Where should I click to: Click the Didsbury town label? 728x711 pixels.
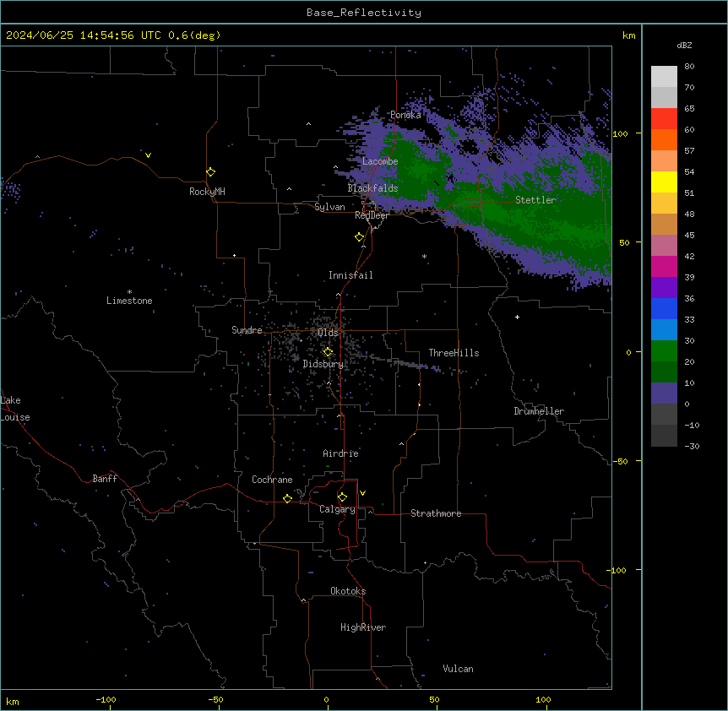tap(323, 364)
